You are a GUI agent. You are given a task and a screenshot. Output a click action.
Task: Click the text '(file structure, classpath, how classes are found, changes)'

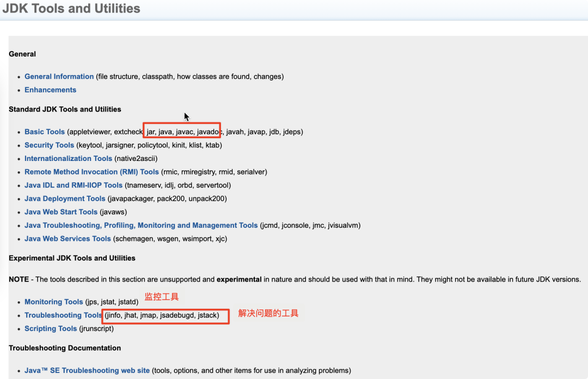(190, 77)
